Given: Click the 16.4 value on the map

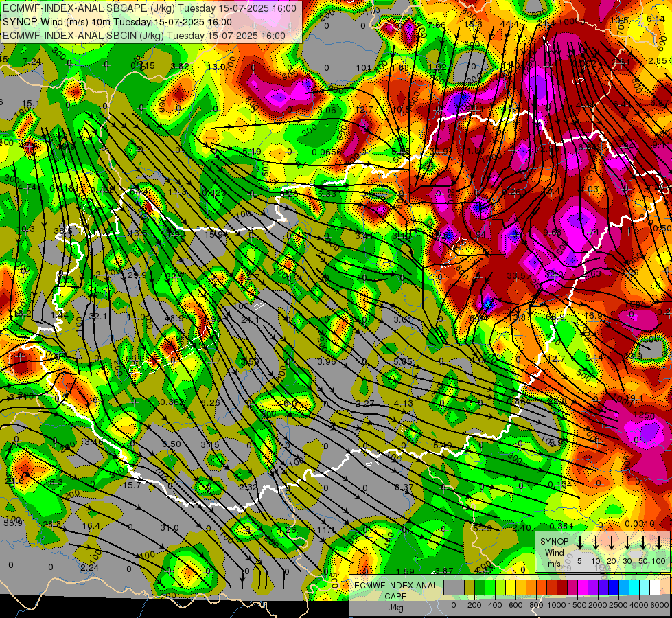Looking at the screenshot, I should click(x=91, y=526).
